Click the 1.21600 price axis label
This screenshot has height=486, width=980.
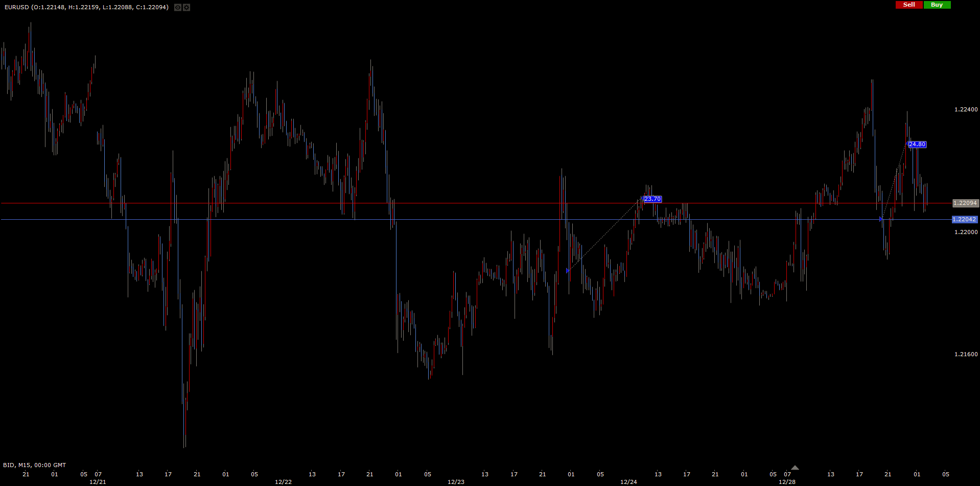(x=966, y=354)
